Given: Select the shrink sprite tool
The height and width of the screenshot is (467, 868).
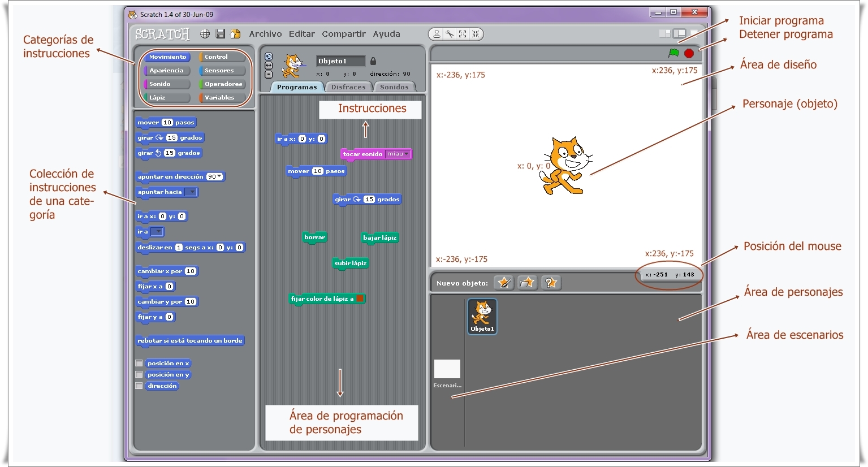Looking at the screenshot, I should (476, 34).
